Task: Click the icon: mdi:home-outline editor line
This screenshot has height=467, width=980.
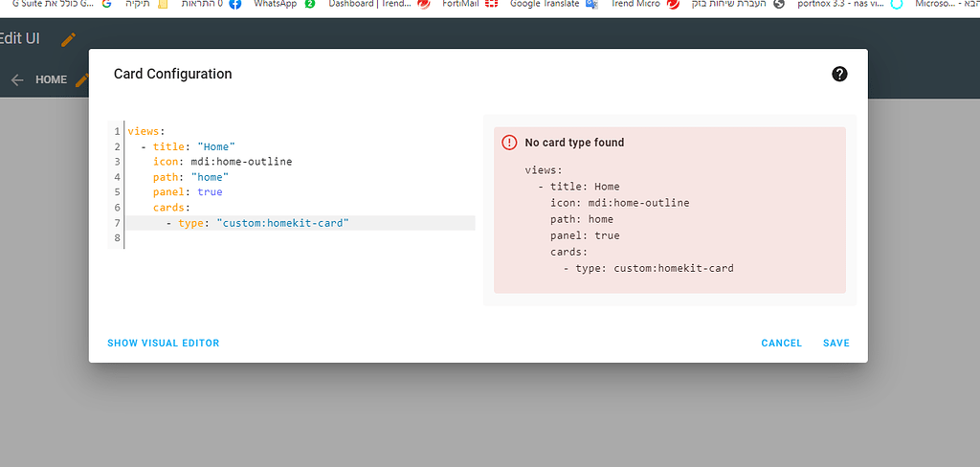Action: (x=300, y=162)
